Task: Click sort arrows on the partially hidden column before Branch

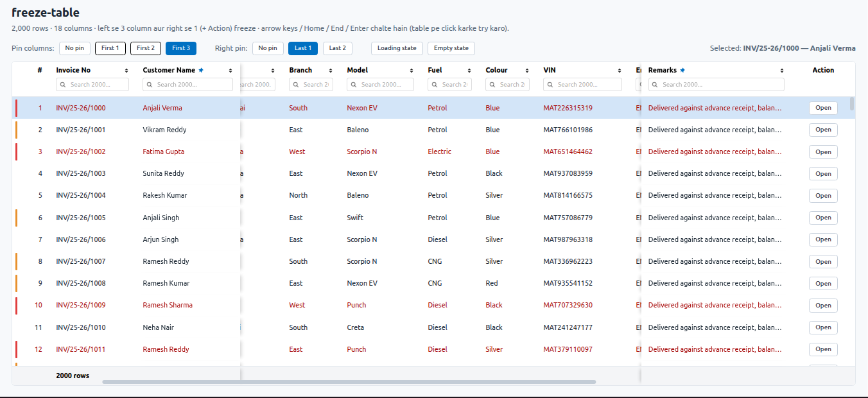Action: point(273,71)
